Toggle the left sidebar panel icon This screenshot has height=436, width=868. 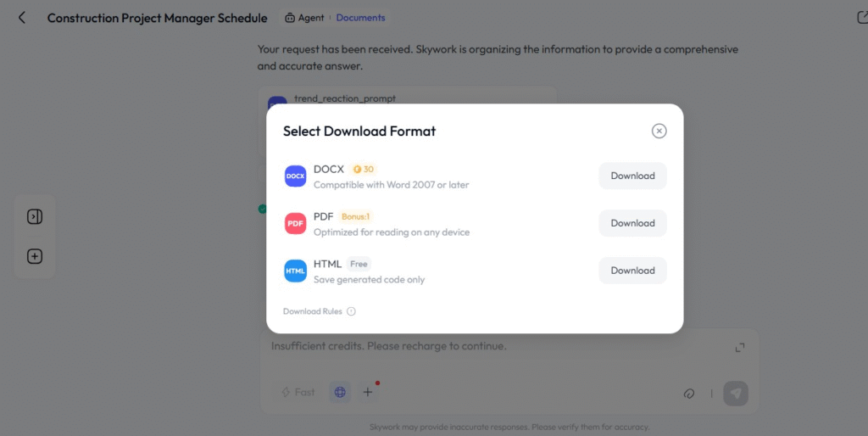pos(35,216)
